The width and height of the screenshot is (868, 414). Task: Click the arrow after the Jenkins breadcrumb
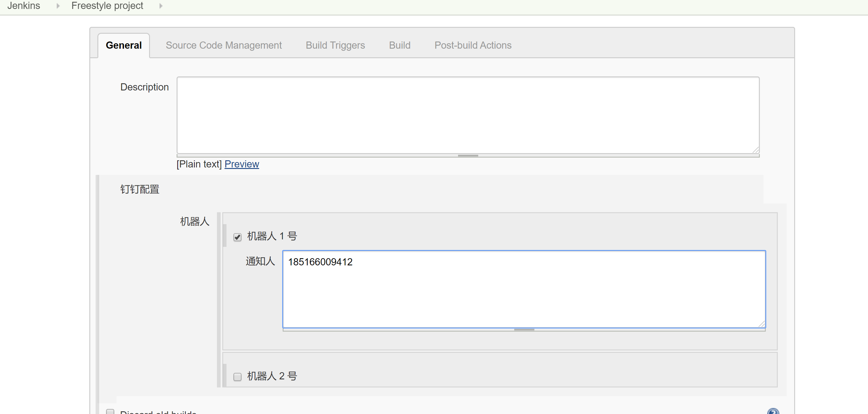pyautogui.click(x=58, y=6)
